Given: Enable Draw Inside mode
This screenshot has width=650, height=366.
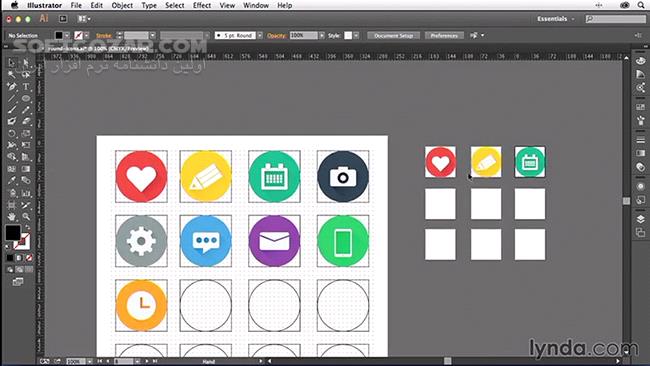Looking at the screenshot, I should [29, 269].
